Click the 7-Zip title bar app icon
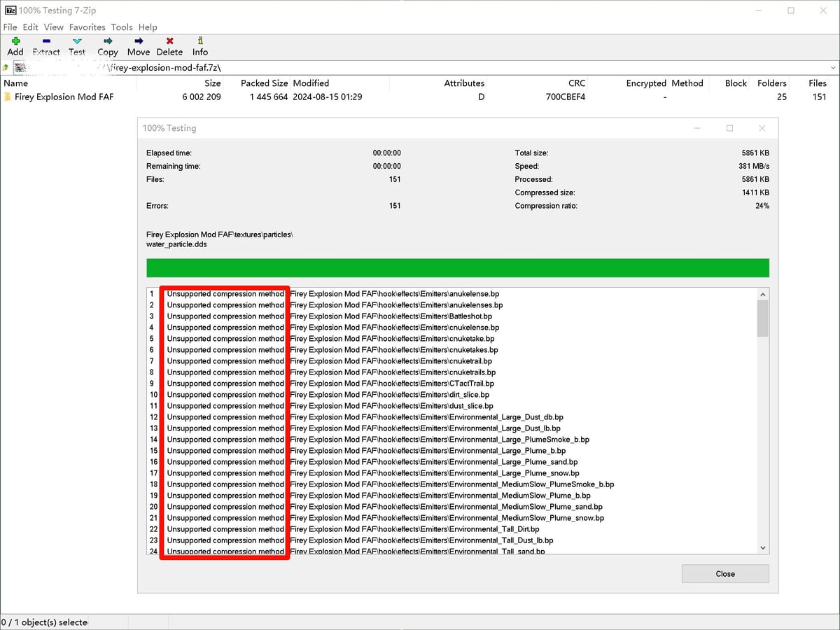The image size is (840, 630). tap(10, 10)
